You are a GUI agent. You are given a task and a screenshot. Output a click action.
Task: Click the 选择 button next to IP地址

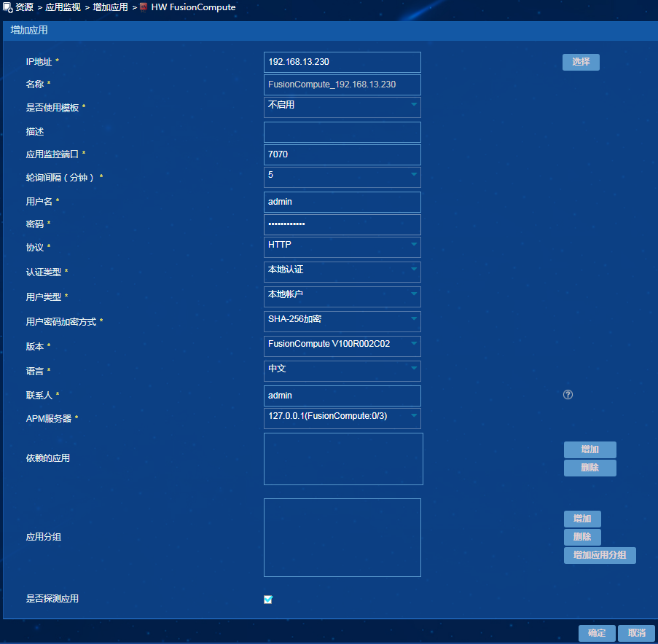pyautogui.click(x=581, y=62)
